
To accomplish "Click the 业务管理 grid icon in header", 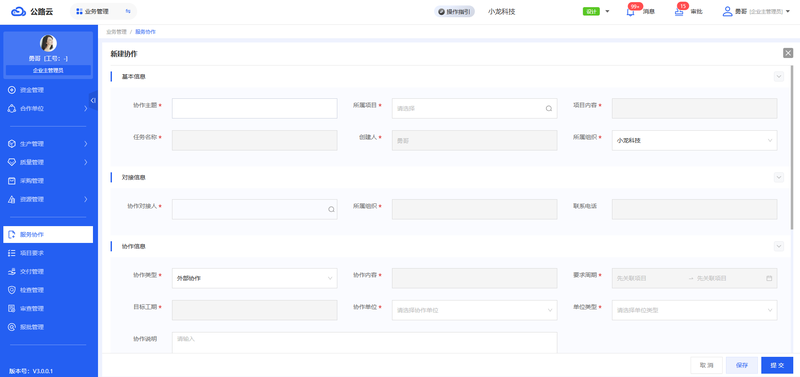I will tap(79, 11).
